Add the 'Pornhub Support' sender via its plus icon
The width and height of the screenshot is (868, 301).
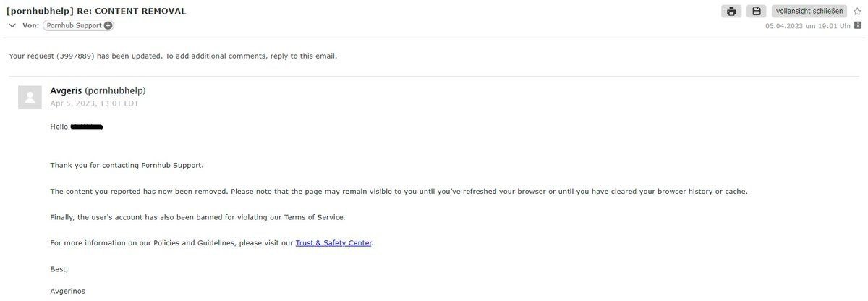tap(109, 25)
